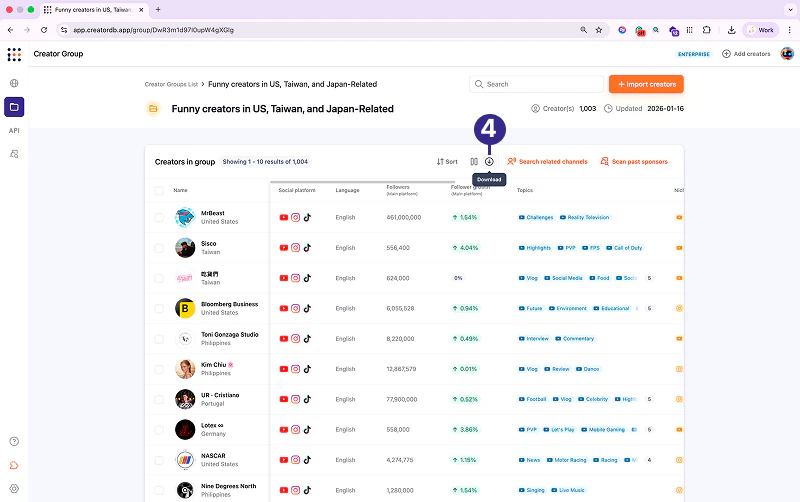The image size is (800, 502).
Task: Bookmark the page with the star icon
Action: tap(599, 30)
